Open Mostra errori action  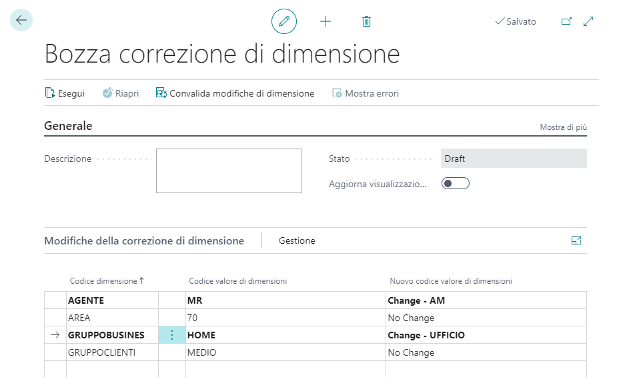[x=366, y=93]
